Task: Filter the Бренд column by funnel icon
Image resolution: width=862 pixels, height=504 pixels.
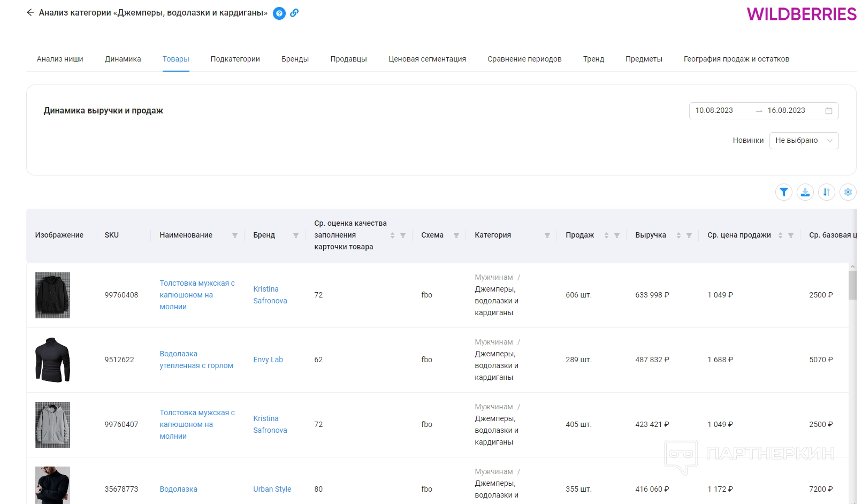Action: pyautogui.click(x=295, y=235)
